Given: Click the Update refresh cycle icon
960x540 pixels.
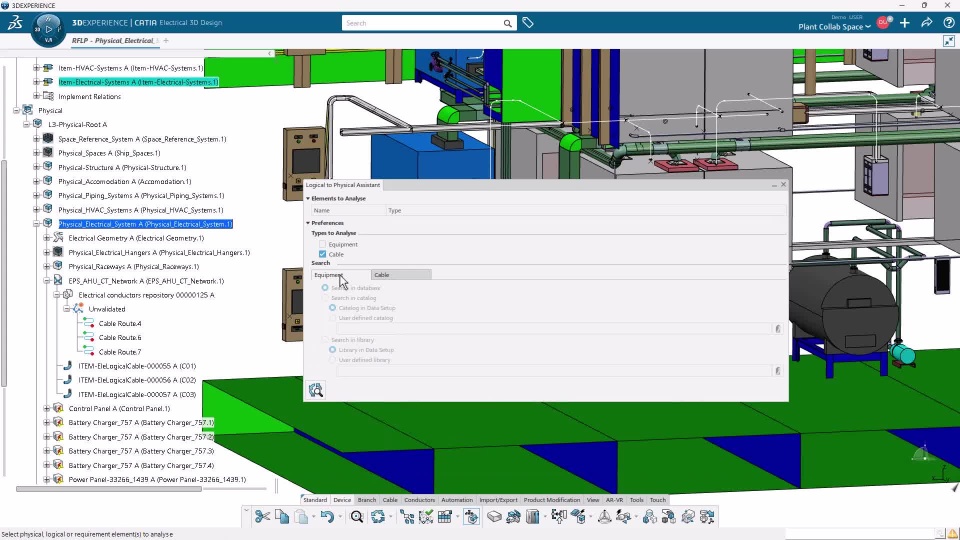Looking at the screenshot, I should click(378, 517).
